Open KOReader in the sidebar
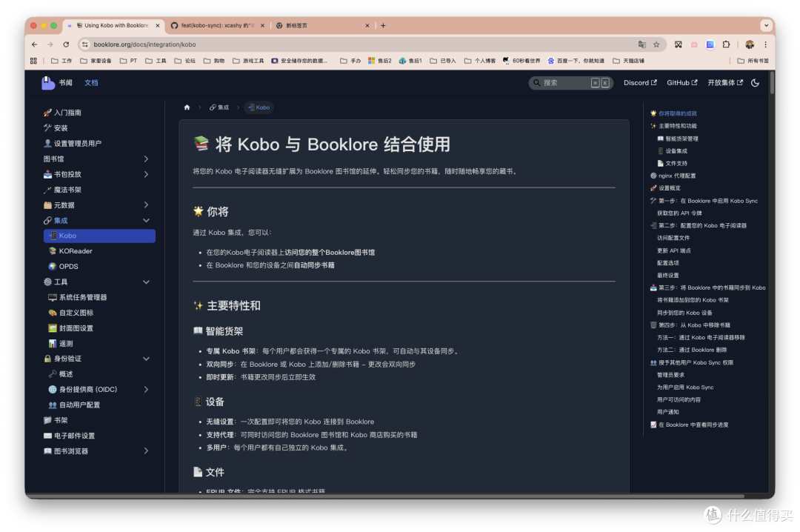This screenshot has width=800, height=532. pos(70,250)
